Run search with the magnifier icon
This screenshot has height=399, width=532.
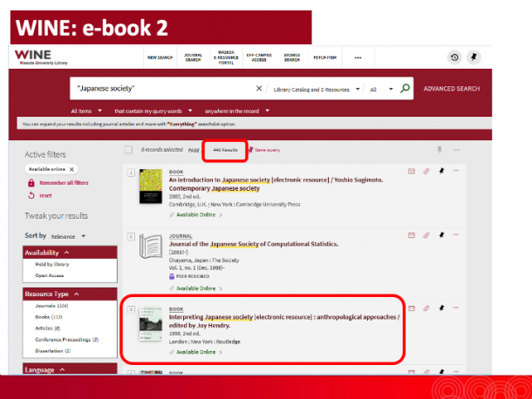click(x=405, y=89)
